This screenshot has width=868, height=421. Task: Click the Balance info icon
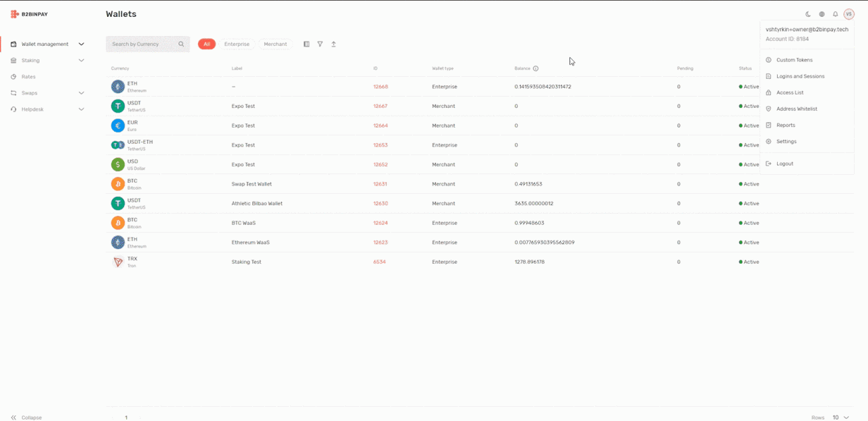click(x=535, y=68)
